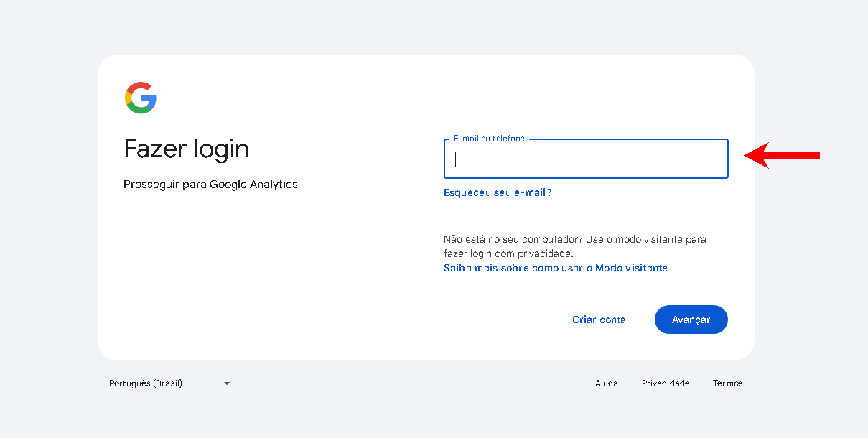This screenshot has width=868, height=438.
Task: Click the Google G logo
Action: (x=141, y=98)
